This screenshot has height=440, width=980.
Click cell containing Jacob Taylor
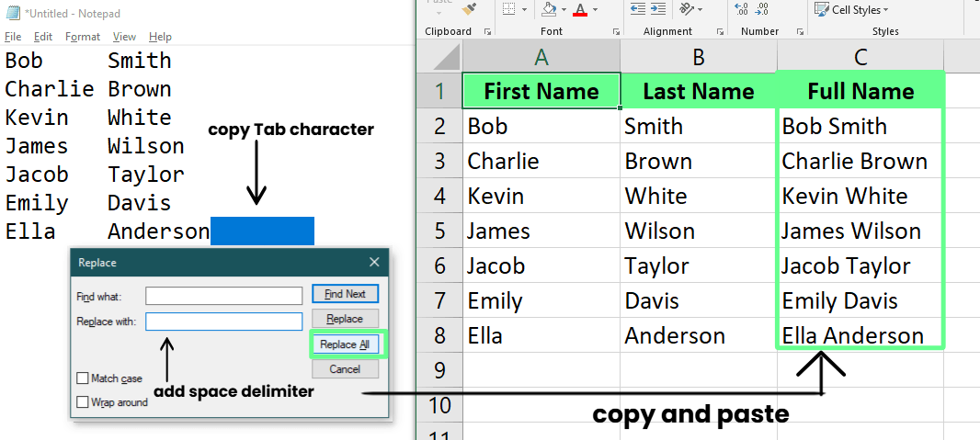pos(860,265)
